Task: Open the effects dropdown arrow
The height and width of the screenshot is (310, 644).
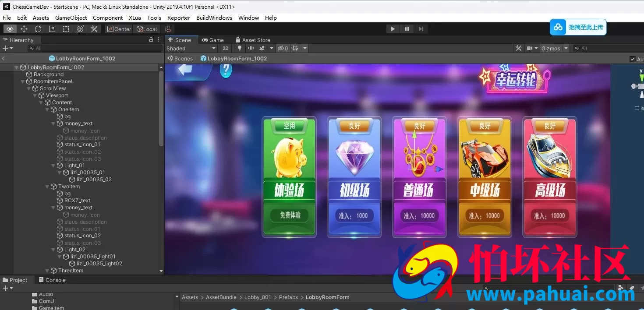Action: (271, 48)
